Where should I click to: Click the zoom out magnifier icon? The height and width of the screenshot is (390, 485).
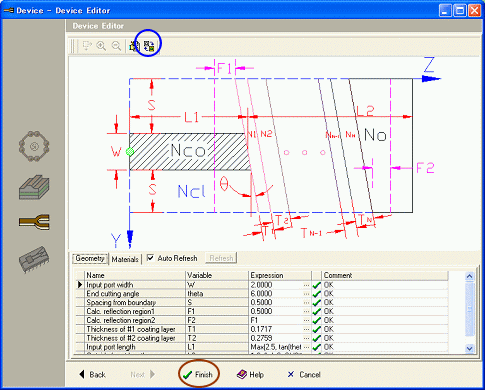[116, 46]
